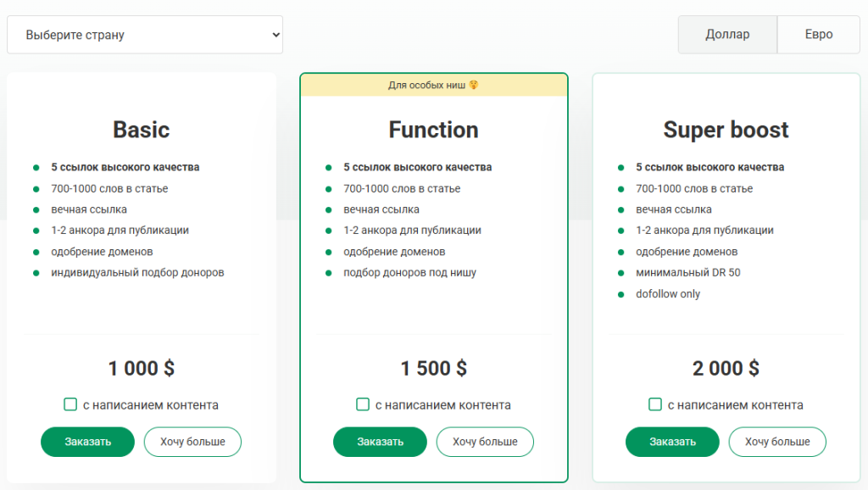This screenshot has width=868, height=490.
Task: Click the 1 500 $ price
Action: [x=433, y=369]
